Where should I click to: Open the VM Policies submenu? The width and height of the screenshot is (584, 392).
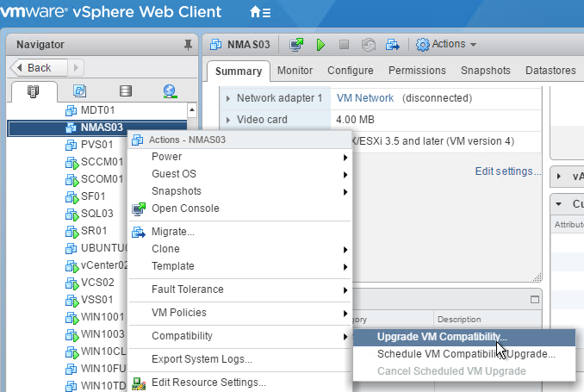[x=239, y=313]
